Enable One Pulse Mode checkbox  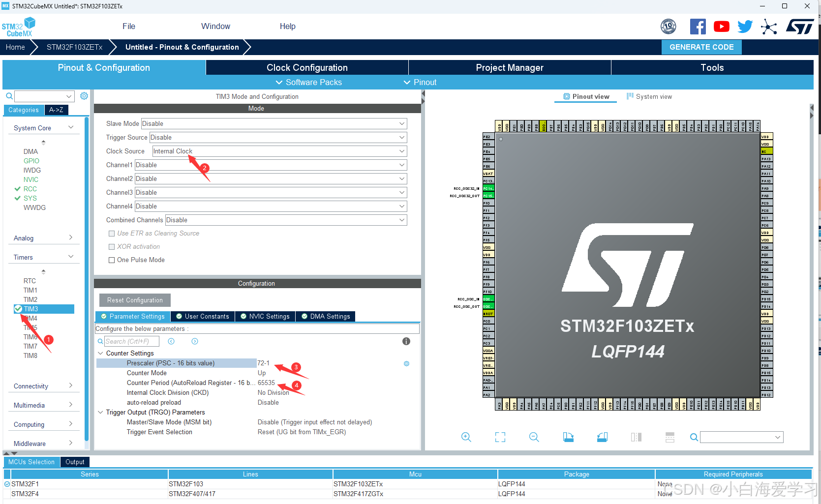point(112,260)
